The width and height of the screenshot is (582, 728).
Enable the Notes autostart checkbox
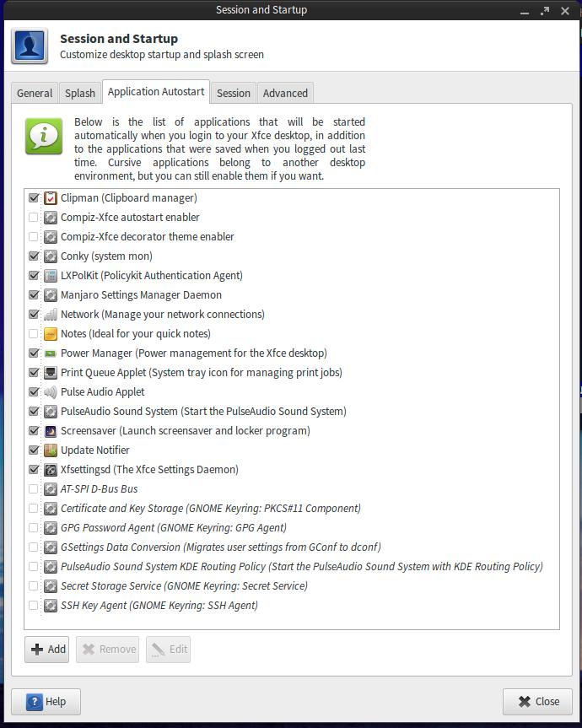pyautogui.click(x=34, y=334)
